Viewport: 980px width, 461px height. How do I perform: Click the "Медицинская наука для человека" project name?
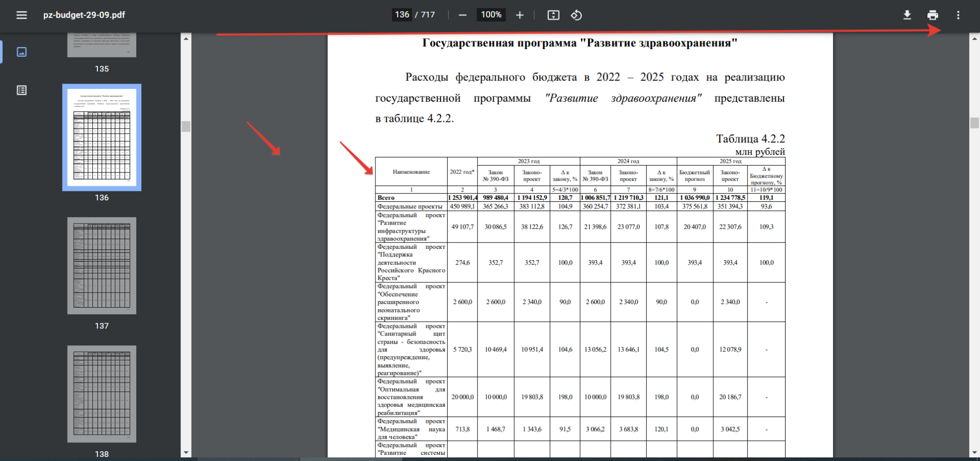point(411,433)
